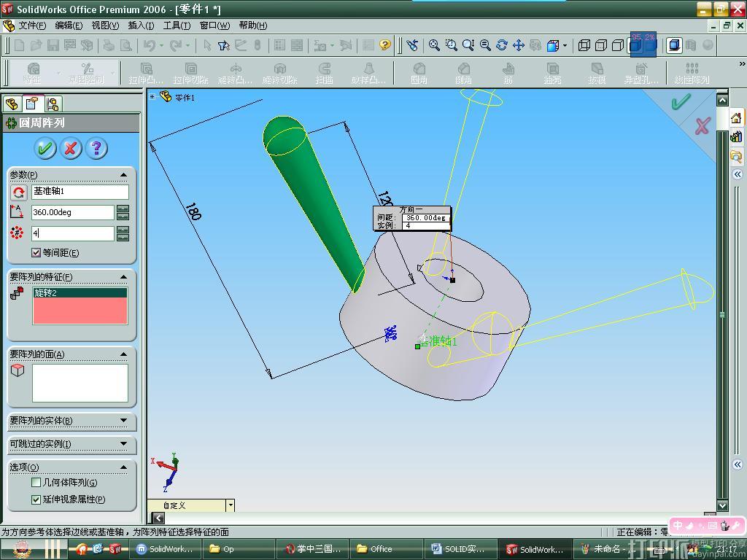Select the Zoom to fit icon
Screen dimensions: 747x560
click(434, 45)
